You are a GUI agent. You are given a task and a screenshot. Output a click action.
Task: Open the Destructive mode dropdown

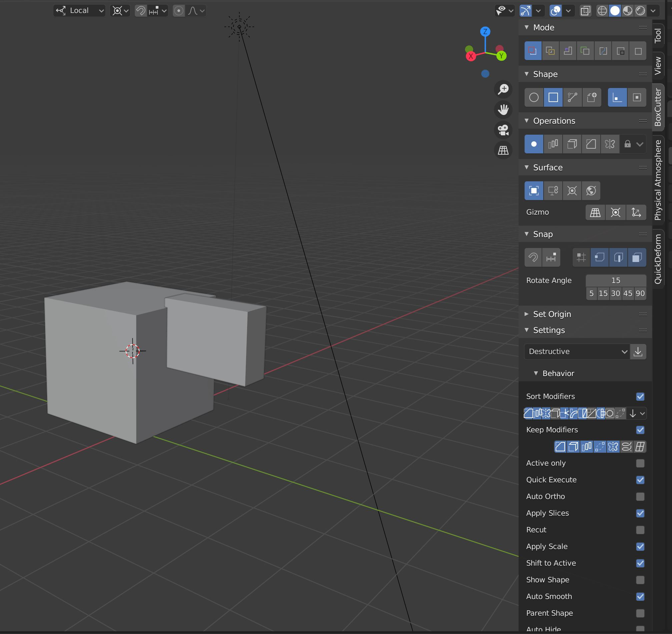click(x=575, y=351)
